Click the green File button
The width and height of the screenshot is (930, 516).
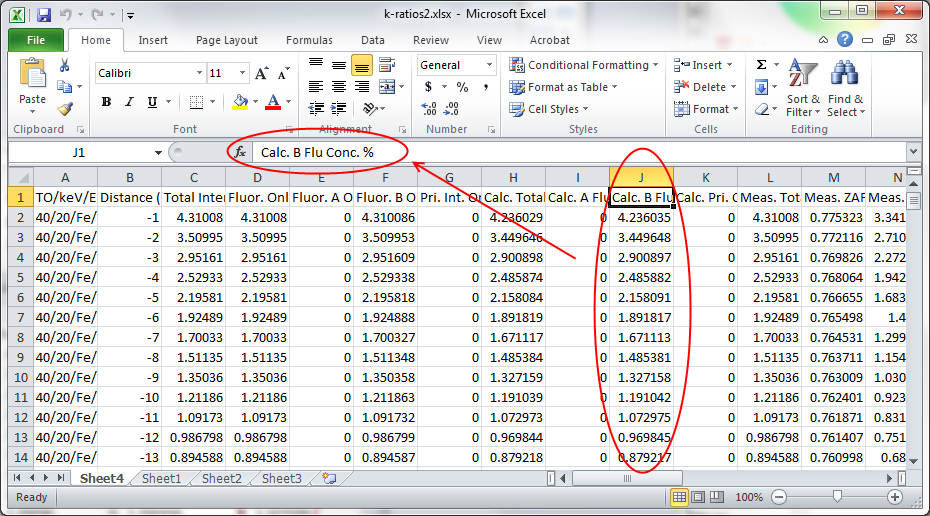pyautogui.click(x=36, y=40)
